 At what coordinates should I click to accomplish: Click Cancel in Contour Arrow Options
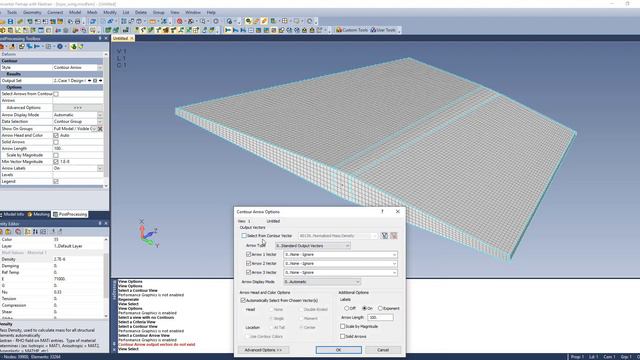(383, 350)
